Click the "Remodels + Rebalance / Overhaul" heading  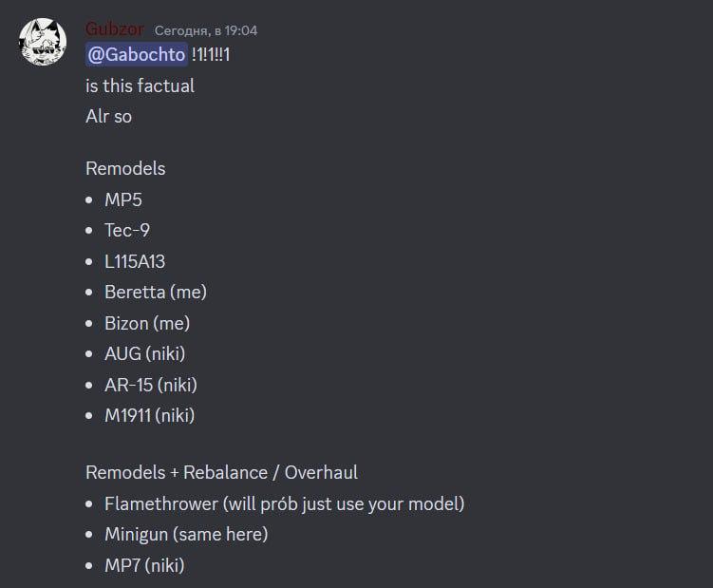(x=221, y=472)
